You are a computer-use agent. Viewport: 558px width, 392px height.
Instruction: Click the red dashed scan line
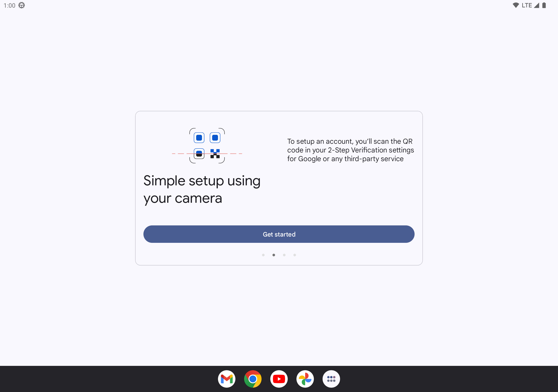point(207,154)
